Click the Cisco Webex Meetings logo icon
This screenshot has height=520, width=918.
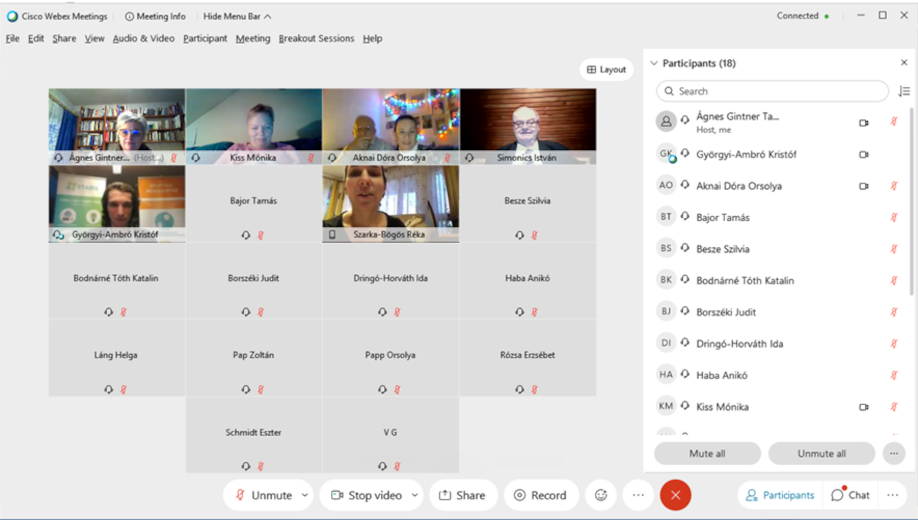pos(12,16)
